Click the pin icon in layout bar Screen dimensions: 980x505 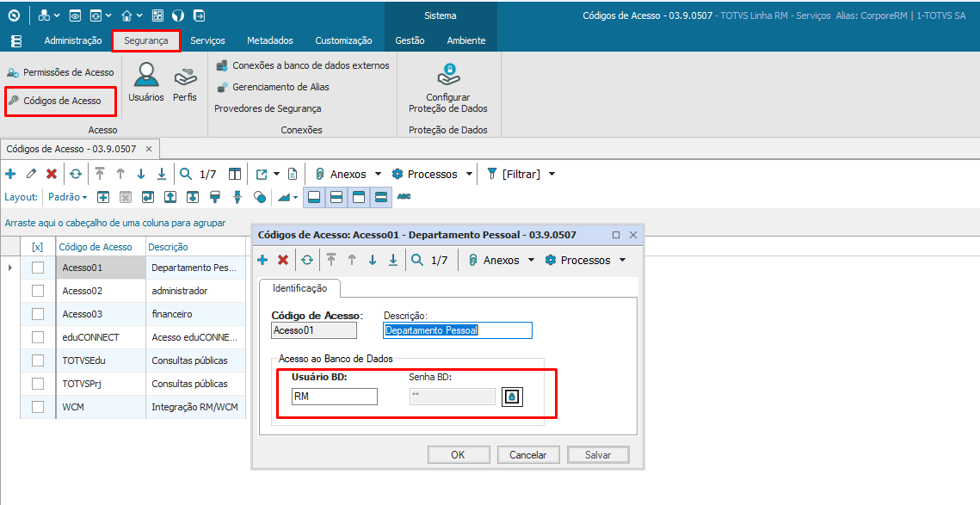(x=237, y=197)
